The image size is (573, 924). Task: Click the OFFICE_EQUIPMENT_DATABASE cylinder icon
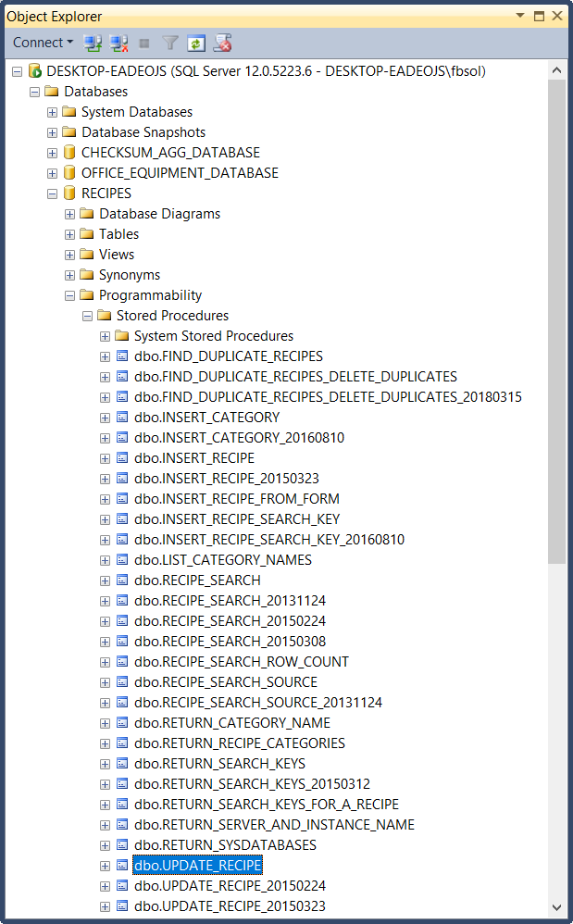point(69,172)
